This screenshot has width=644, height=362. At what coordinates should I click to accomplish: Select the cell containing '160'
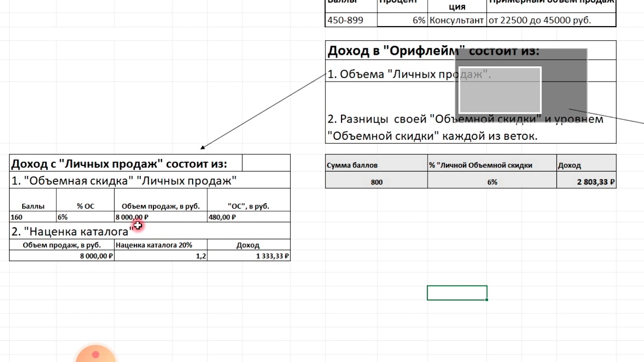coord(33,217)
